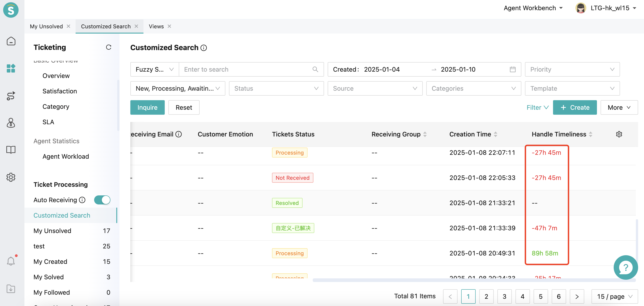The image size is (644, 306).
Task: Click the horizontal table scrollbar
Action: tap(474, 280)
